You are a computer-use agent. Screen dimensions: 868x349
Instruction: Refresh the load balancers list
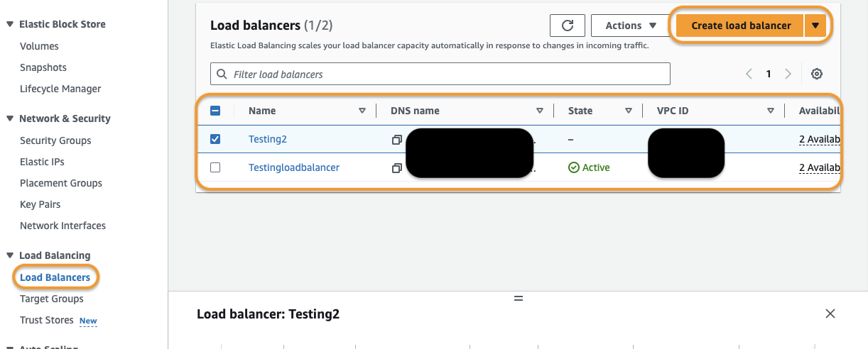pos(568,26)
